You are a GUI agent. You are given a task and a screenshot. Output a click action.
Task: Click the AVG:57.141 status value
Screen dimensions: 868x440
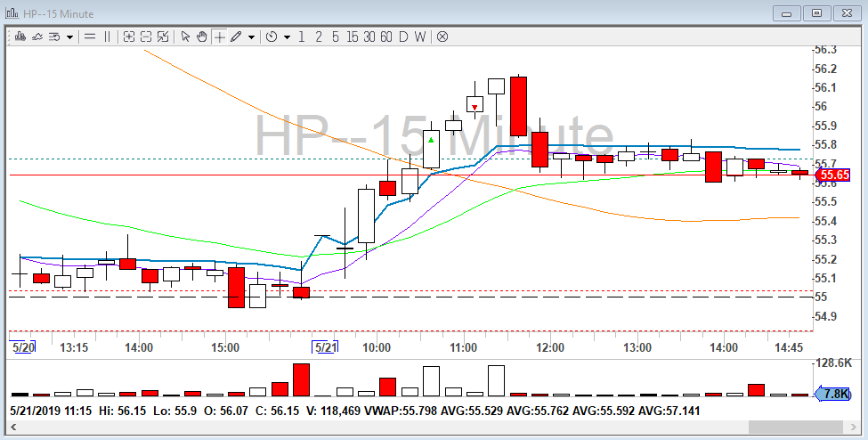(x=669, y=411)
